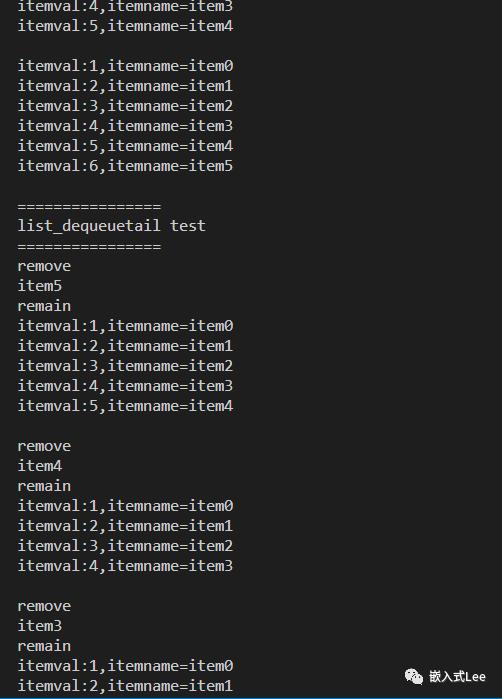Click the WeChat logo icon in the watermark

pyautogui.click(x=414, y=677)
